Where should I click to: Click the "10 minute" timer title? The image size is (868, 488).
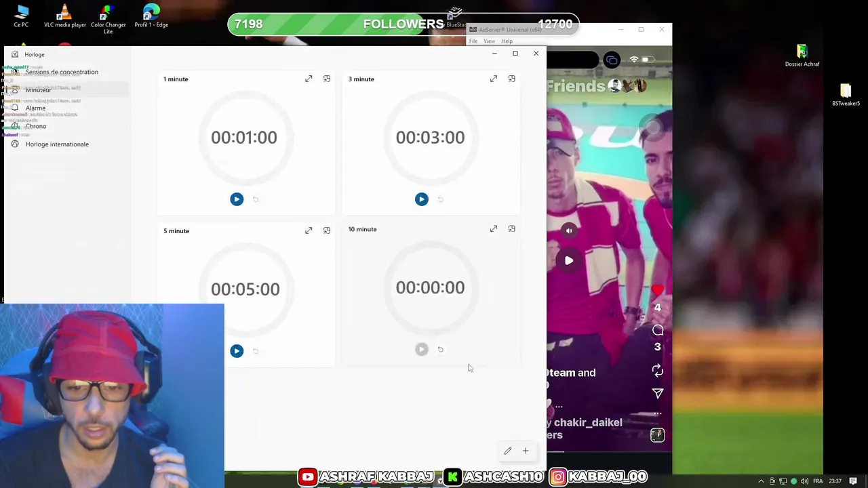pyautogui.click(x=362, y=229)
